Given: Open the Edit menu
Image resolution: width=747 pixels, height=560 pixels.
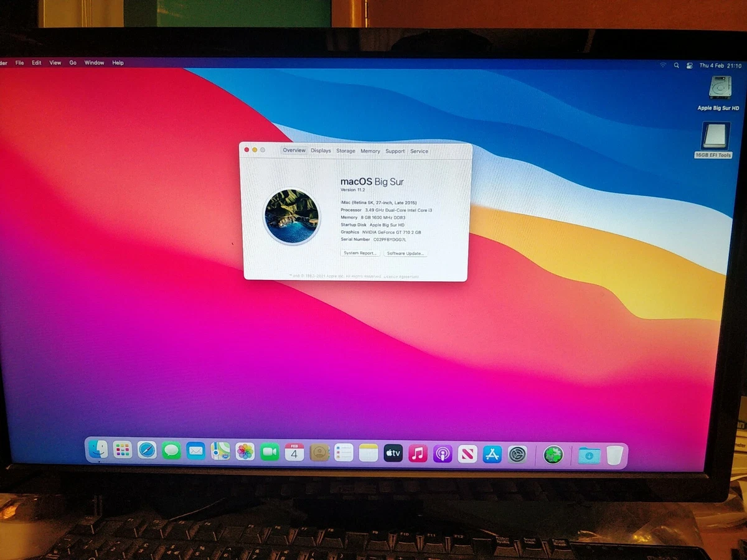Looking at the screenshot, I should pyautogui.click(x=37, y=63).
